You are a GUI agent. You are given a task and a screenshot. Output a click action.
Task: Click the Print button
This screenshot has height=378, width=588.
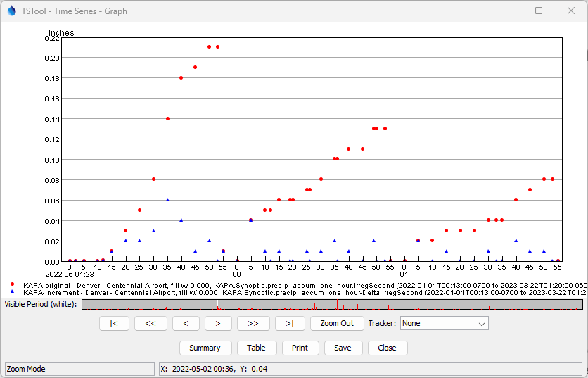pos(300,348)
